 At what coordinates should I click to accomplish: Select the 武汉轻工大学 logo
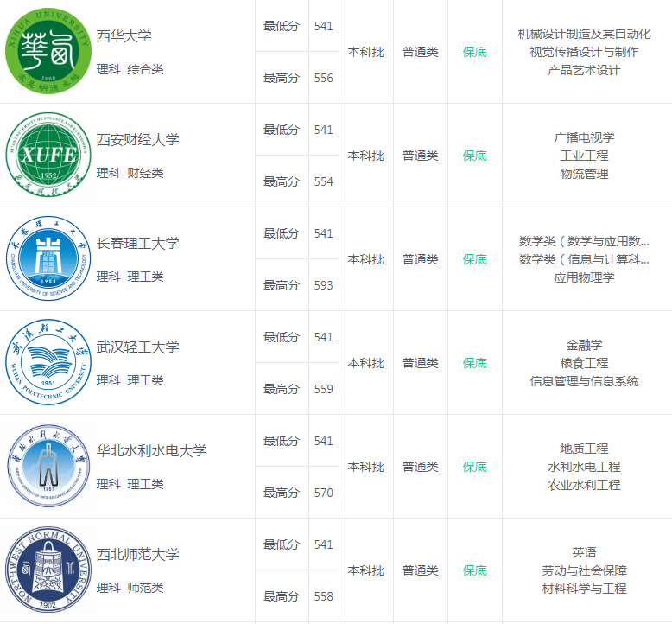click(x=48, y=363)
